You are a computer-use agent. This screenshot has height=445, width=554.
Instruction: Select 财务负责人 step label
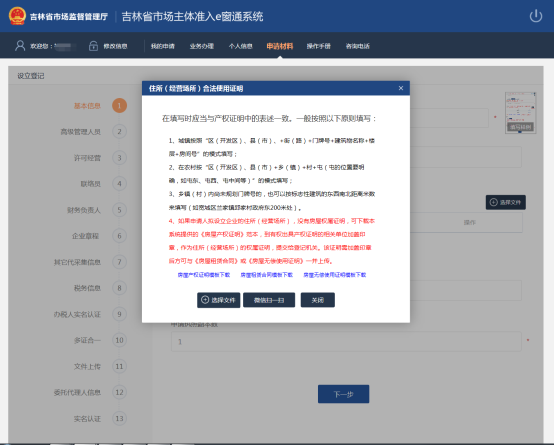[84, 210]
